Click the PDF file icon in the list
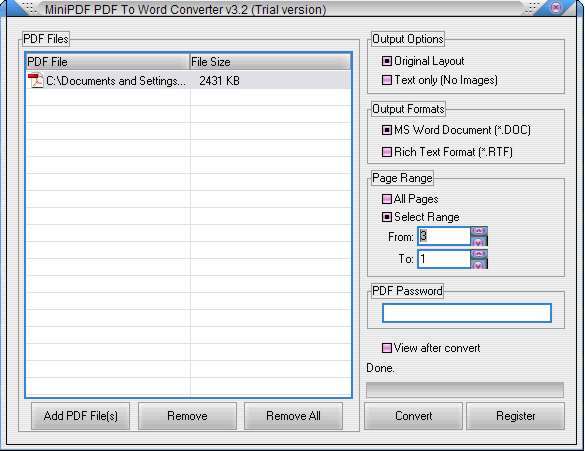 click(36, 81)
